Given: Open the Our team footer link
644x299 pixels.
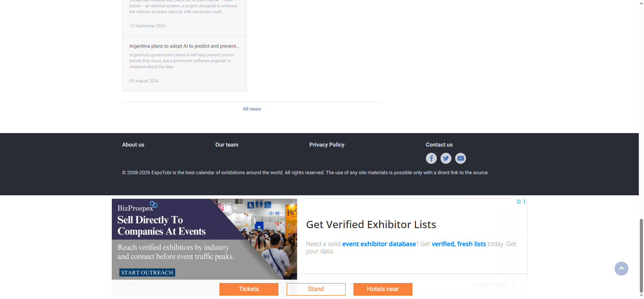Looking at the screenshot, I should (227, 145).
